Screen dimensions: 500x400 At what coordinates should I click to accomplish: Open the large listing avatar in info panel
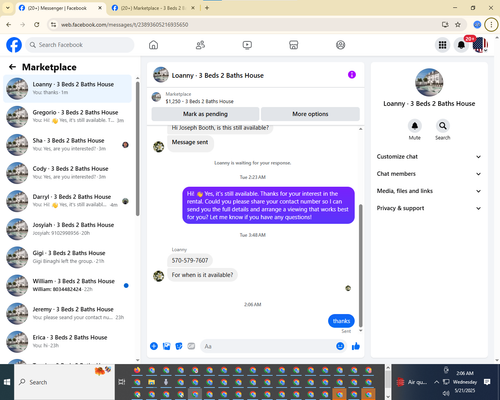click(429, 83)
